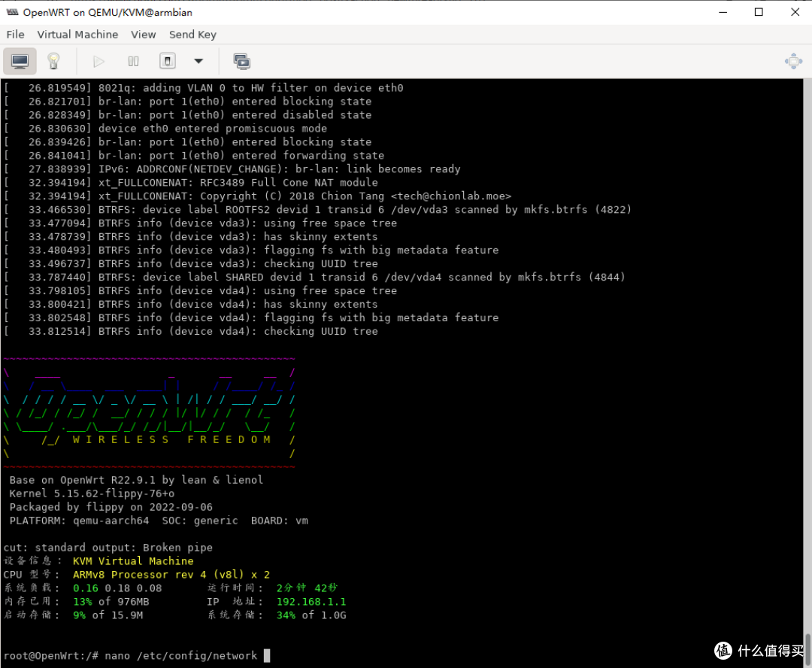Viewport: 812px width, 668px height.
Task: Click the terminal command prompt line
Action: tap(137, 655)
